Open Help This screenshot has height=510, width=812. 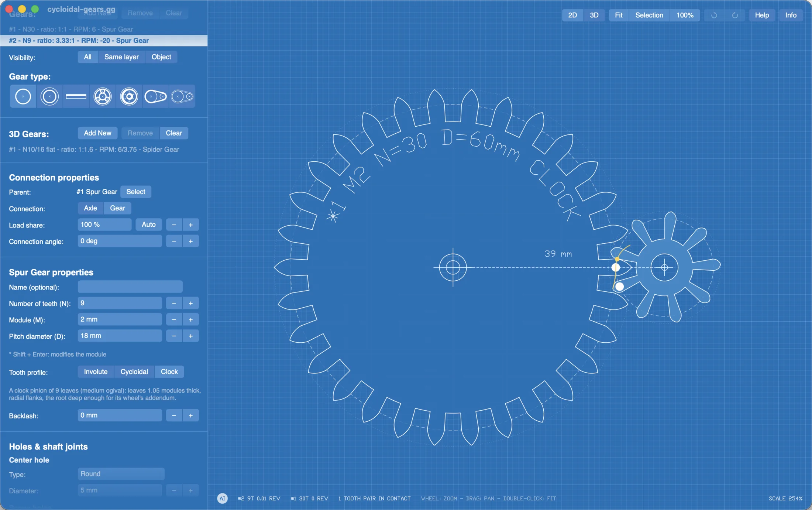click(762, 15)
